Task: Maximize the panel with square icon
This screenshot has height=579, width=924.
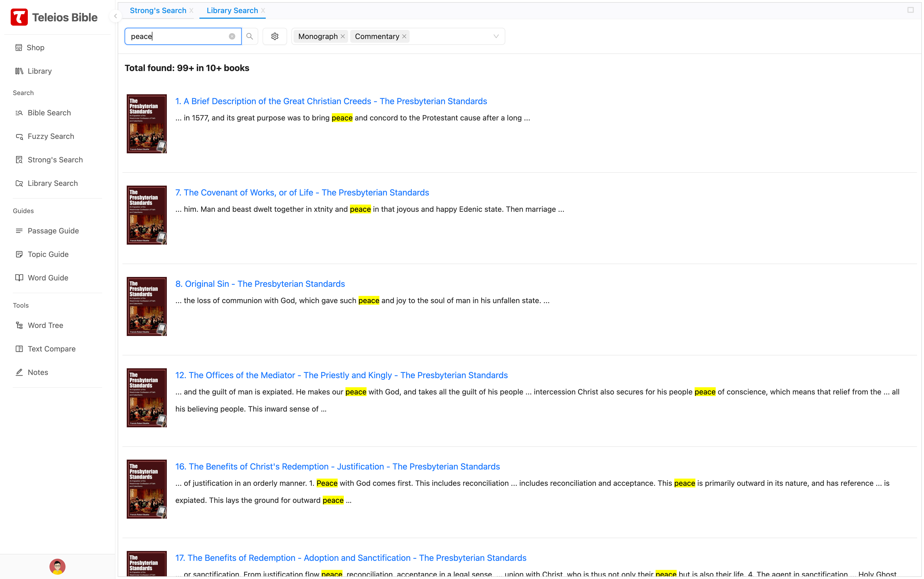Action: click(x=910, y=10)
